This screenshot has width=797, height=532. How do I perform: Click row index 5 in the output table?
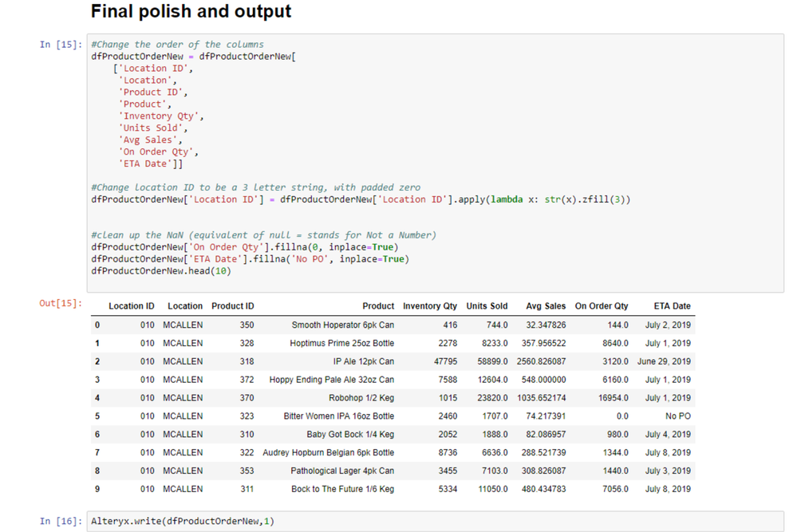tap(97, 416)
